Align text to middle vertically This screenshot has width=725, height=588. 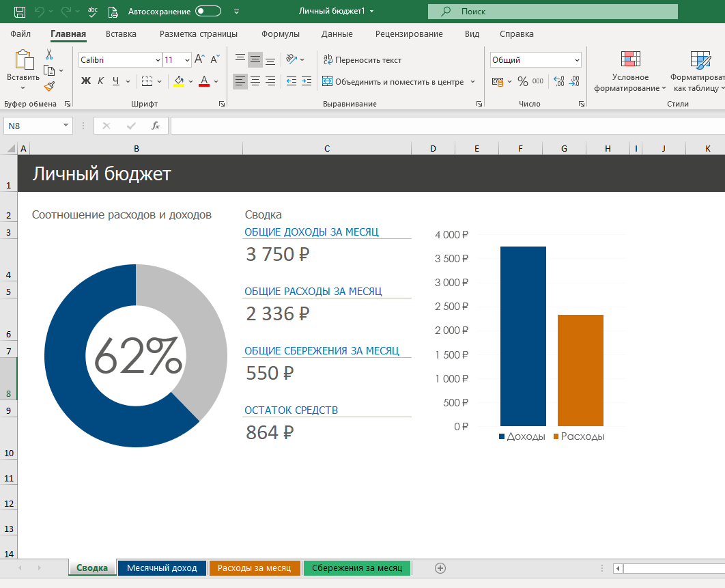point(255,59)
